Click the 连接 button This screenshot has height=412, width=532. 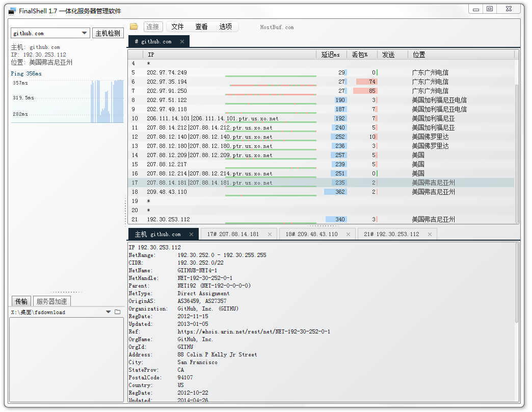coord(153,27)
